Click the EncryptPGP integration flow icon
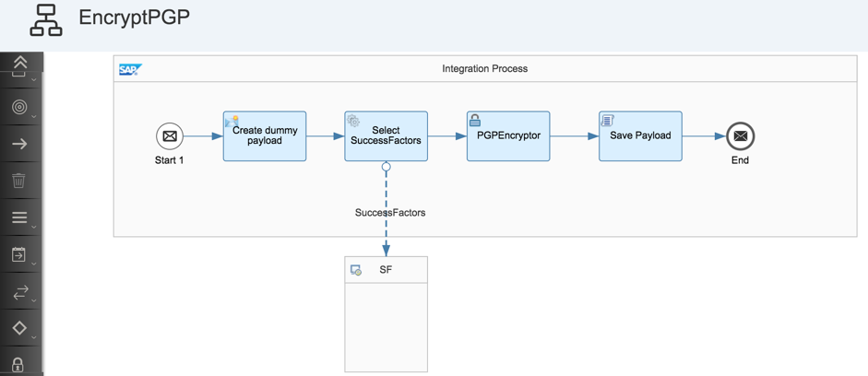This screenshot has width=868, height=376. point(46,20)
